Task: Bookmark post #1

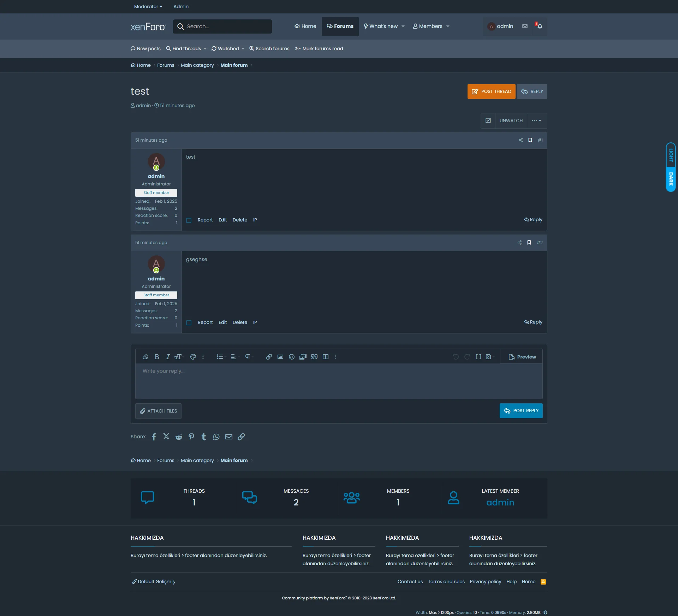Action: (x=530, y=140)
